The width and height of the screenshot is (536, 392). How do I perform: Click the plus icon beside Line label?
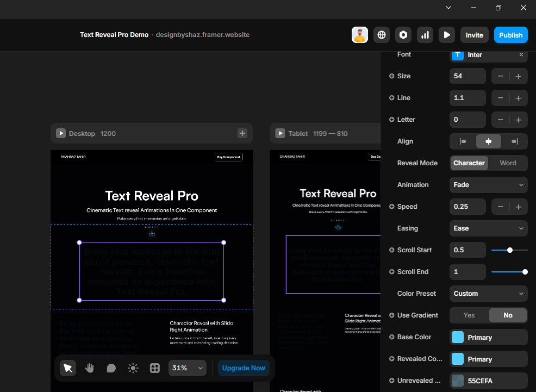pos(392,98)
